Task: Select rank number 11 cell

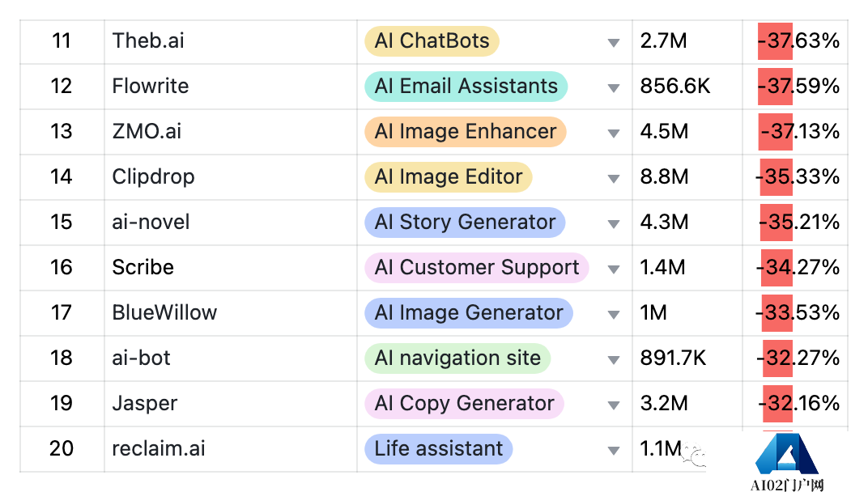Action: 62,42
